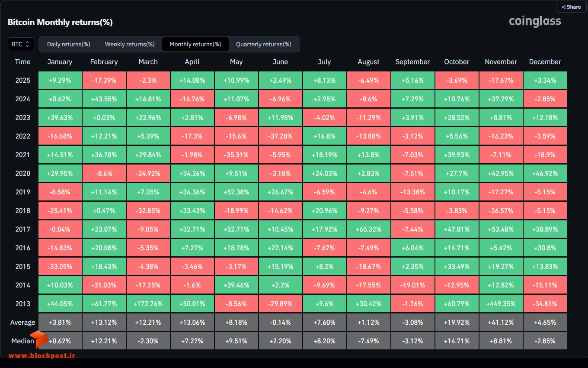Select the Monthly returns(%) tab
This screenshot has width=588, height=368.
tap(195, 44)
